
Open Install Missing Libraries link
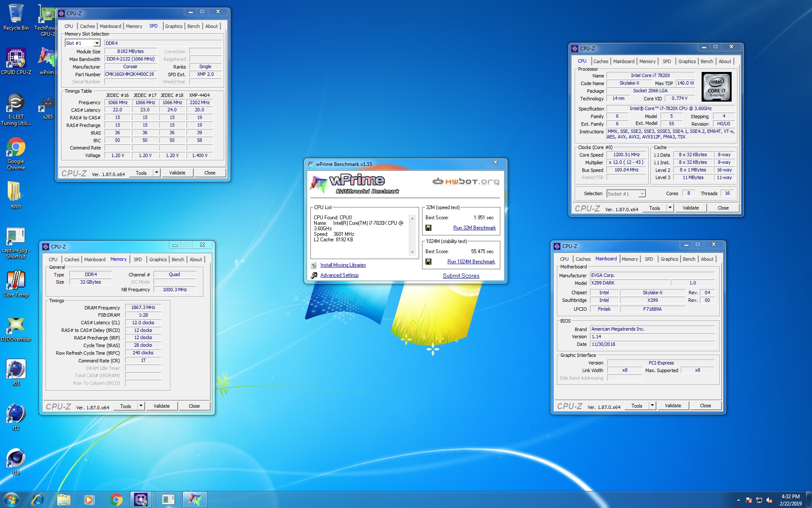(x=343, y=265)
